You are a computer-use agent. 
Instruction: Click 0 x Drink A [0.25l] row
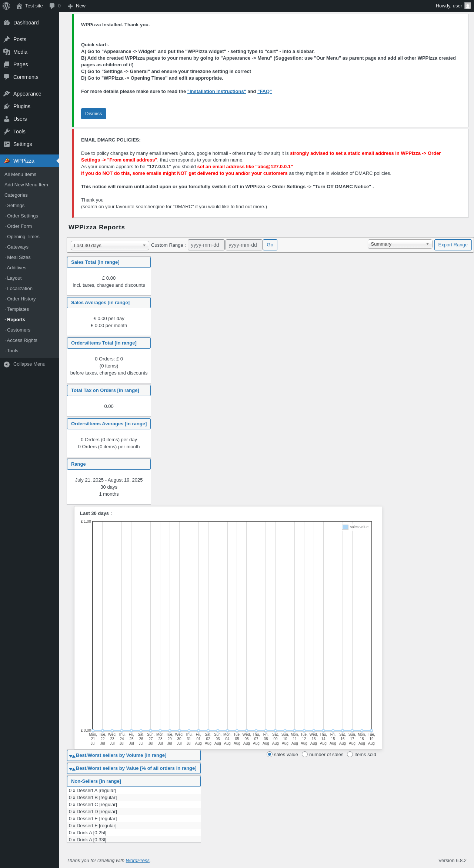tap(134, 833)
